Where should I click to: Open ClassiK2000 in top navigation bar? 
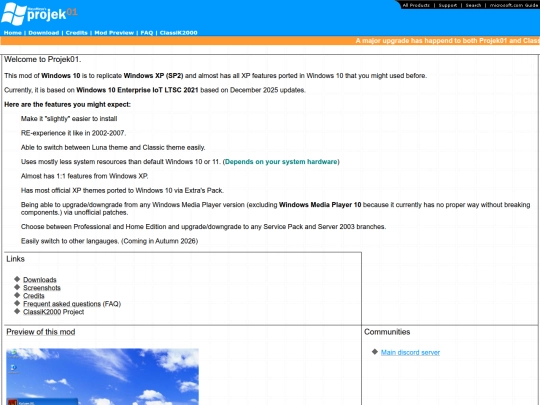(x=178, y=33)
